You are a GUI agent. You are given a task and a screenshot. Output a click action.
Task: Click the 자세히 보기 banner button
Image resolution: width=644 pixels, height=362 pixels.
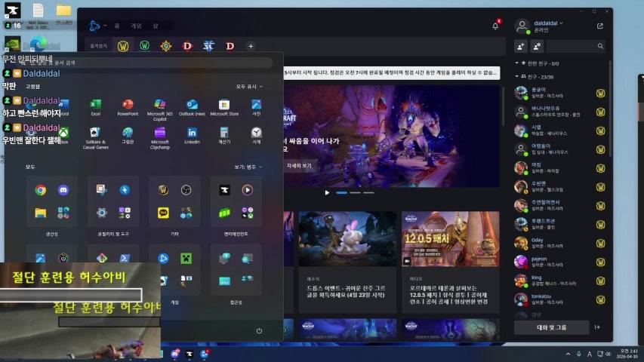(299, 165)
